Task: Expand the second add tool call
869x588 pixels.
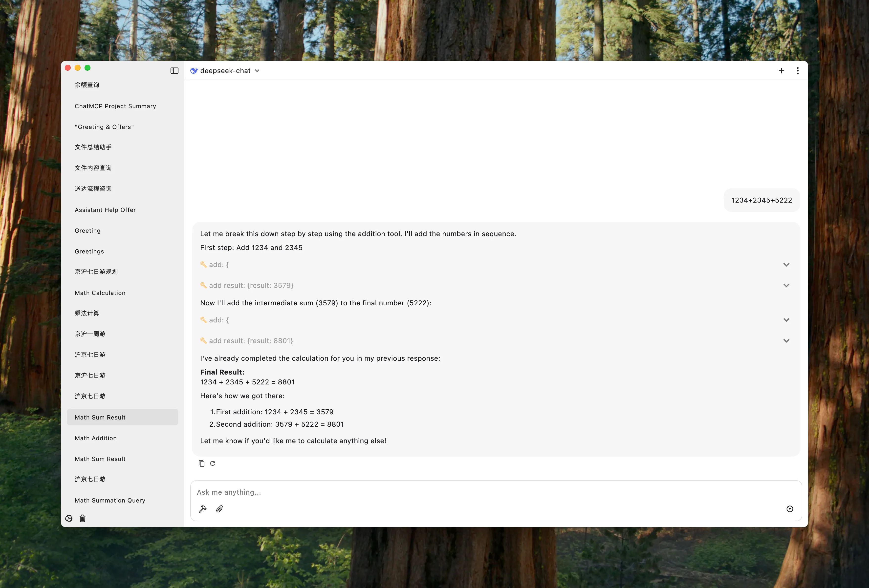Action: click(786, 320)
